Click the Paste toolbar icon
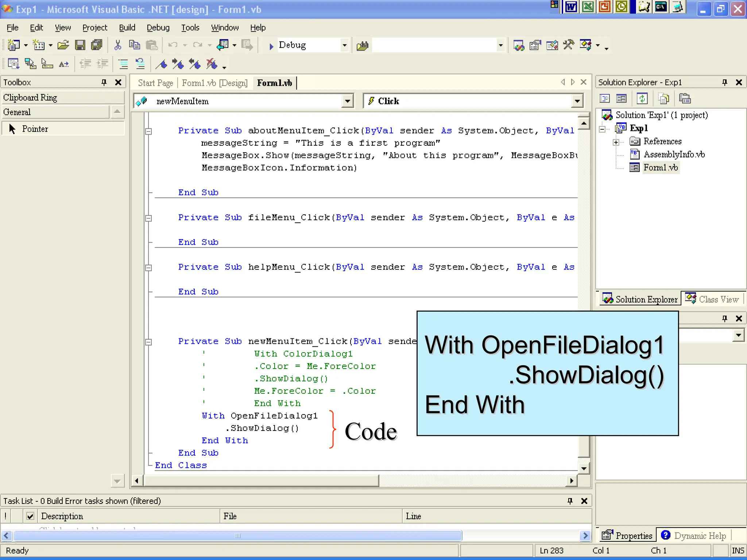 pos(151,45)
